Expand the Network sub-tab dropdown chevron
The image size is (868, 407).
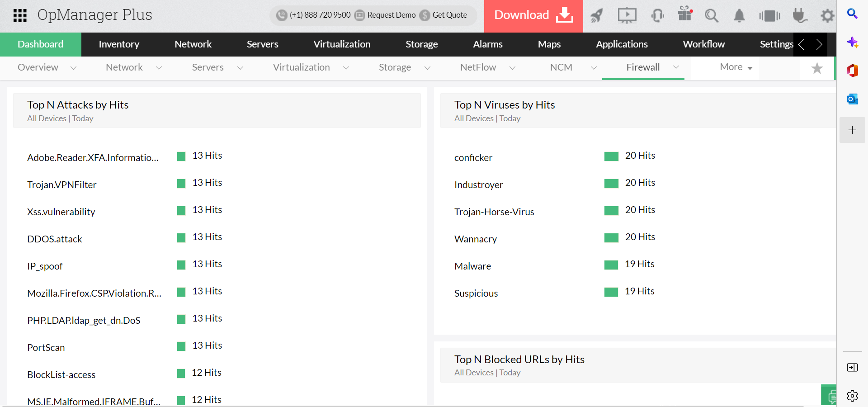click(x=159, y=68)
